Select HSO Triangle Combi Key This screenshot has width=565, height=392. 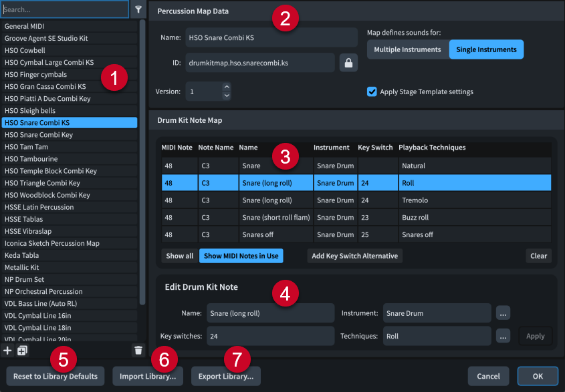[x=69, y=183]
